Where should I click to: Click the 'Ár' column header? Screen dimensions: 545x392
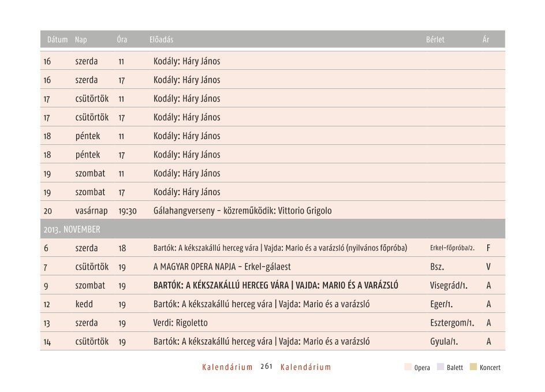pos(486,40)
